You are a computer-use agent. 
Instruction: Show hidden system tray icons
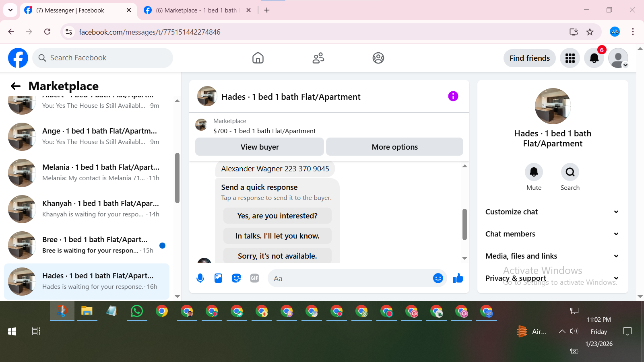click(562, 331)
